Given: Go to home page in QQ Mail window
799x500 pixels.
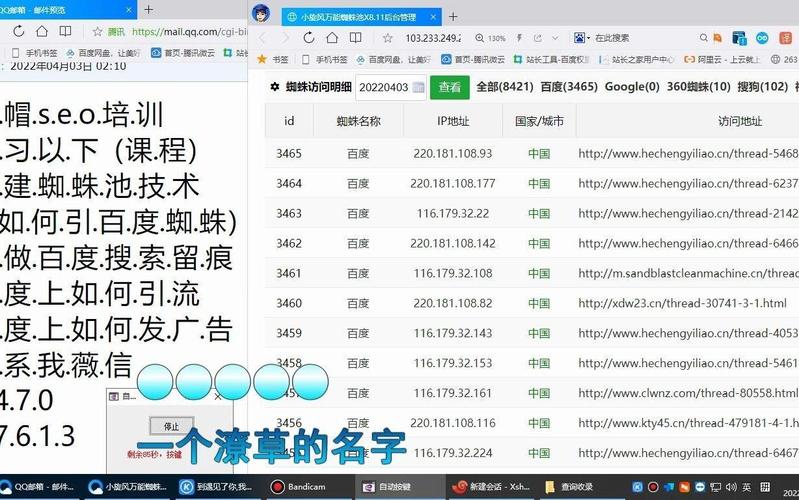Looking at the screenshot, I should click(42, 31).
